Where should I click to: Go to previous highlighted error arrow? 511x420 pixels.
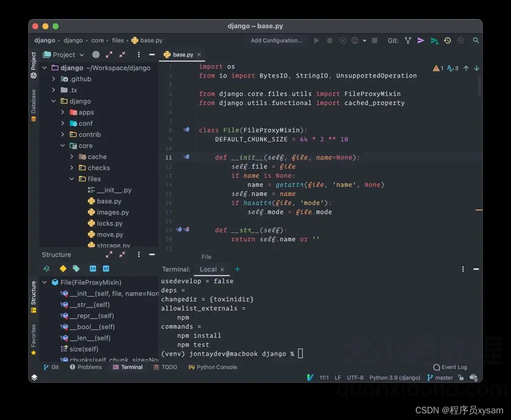(466, 68)
